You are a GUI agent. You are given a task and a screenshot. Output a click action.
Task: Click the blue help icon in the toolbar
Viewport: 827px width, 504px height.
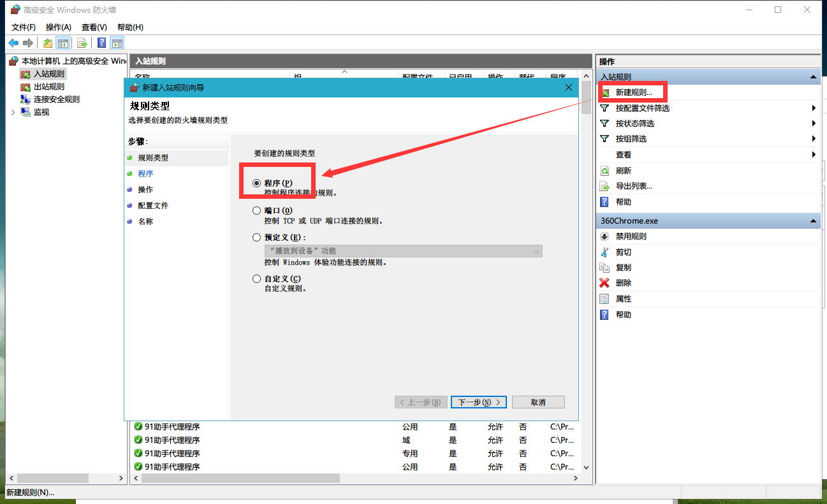click(x=101, y=43)
